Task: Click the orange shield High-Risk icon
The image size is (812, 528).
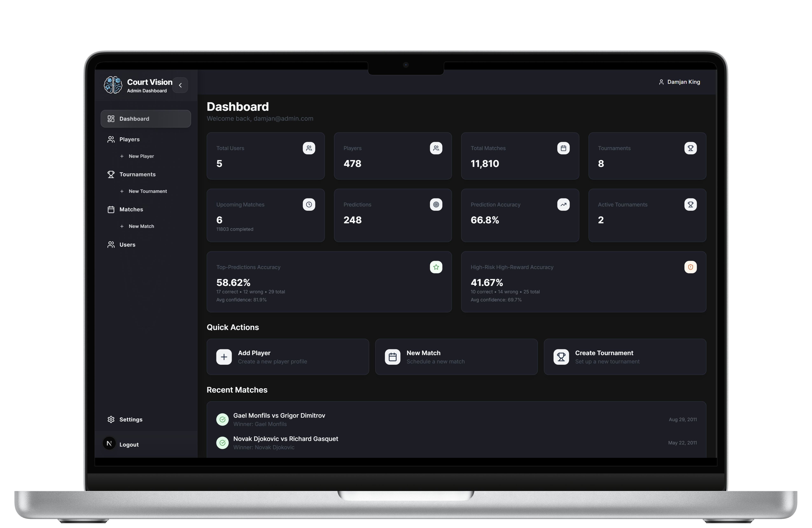Action: click(x=690, y=267)
